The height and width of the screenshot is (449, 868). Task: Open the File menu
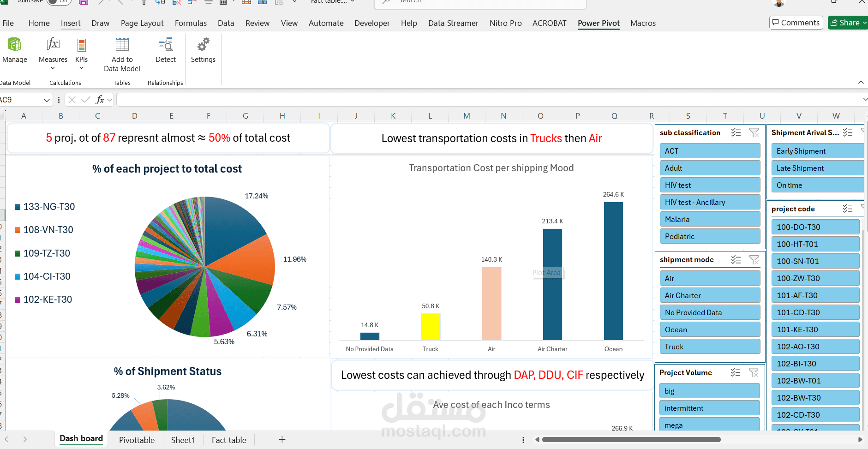pyautogui.click(x=8, y=23)
